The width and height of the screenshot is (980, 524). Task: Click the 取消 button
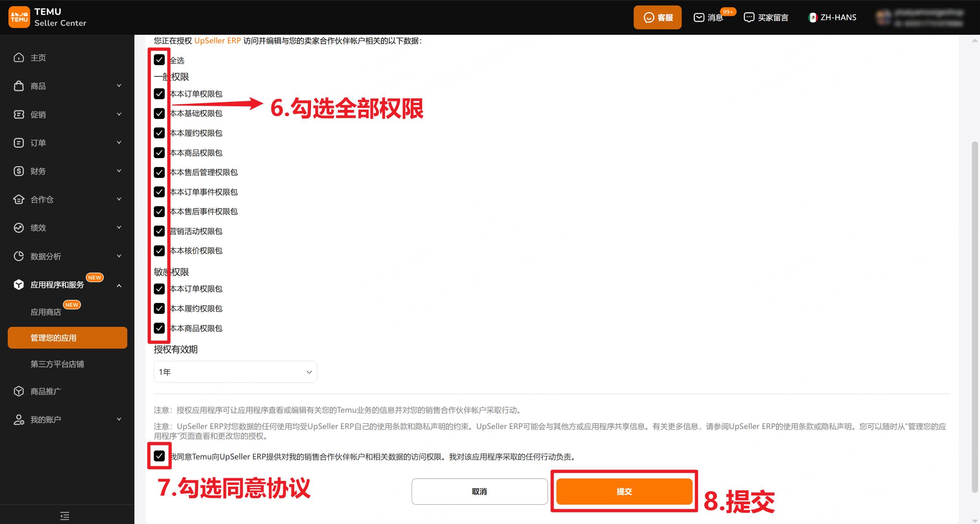[x=479, y=491]
